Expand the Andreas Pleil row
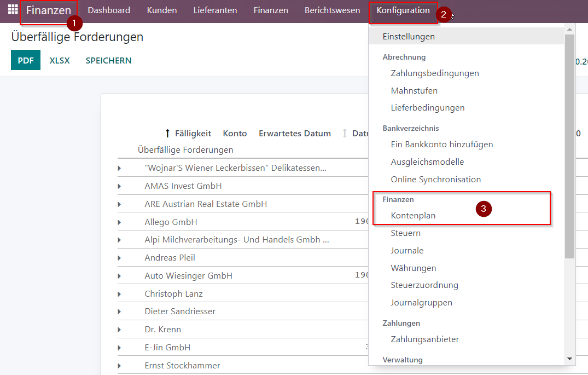 [x=119, y=258]
